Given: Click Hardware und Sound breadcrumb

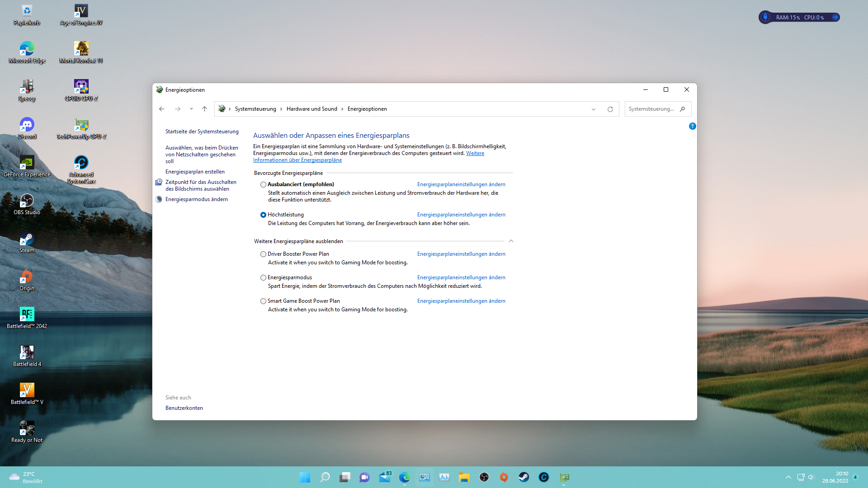Looking at the screenshot, I should point(311,109).
